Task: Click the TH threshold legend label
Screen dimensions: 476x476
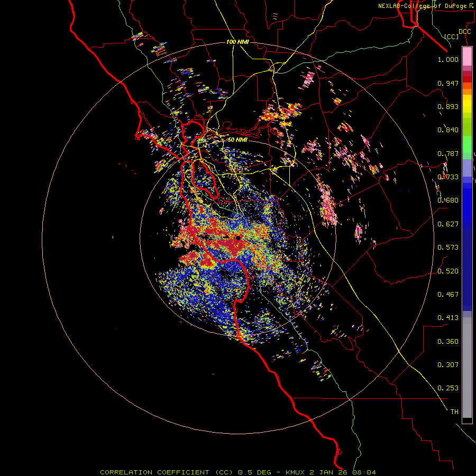Action: [x=454, y=412]
